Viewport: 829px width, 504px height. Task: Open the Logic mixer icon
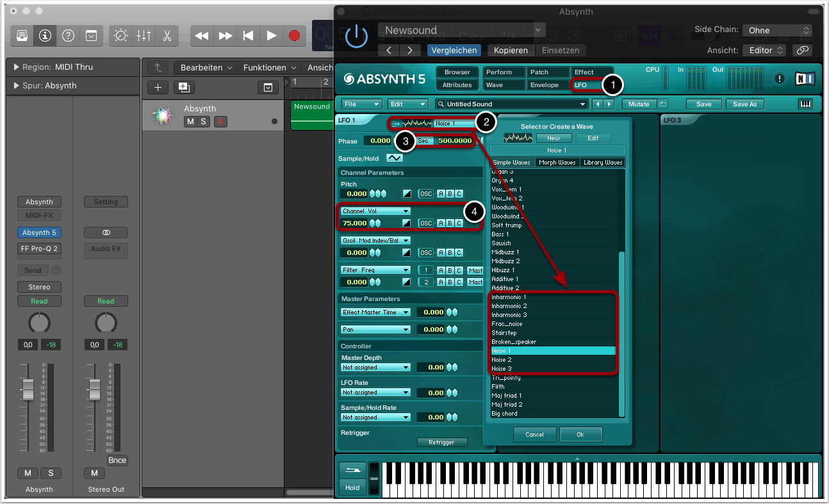tap(144, 36)
